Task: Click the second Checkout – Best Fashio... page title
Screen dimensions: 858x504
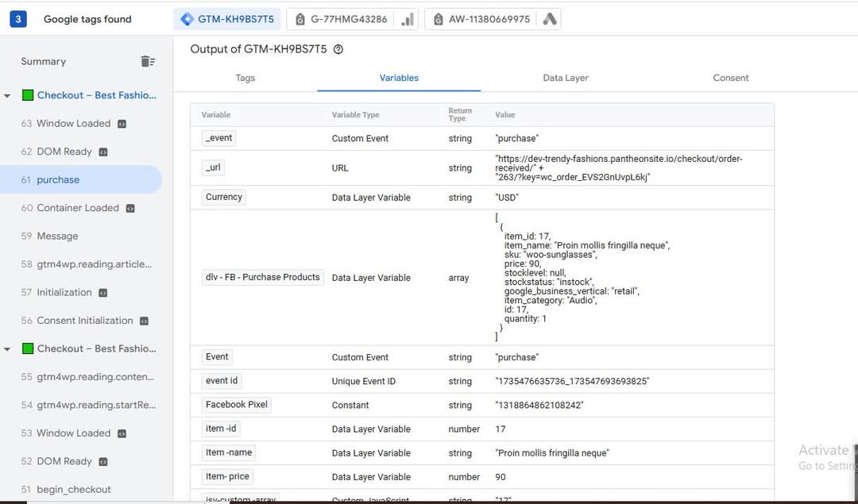Action: coord(97,348)
